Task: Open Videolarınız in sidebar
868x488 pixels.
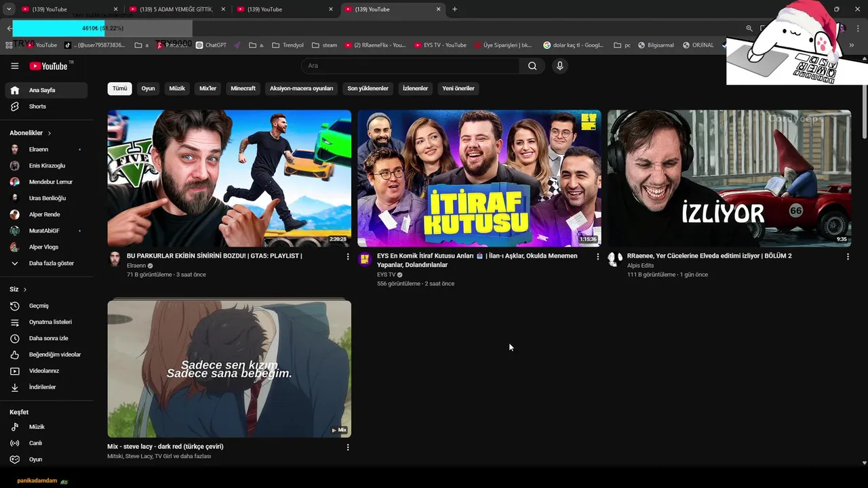Action: (46, 371)
